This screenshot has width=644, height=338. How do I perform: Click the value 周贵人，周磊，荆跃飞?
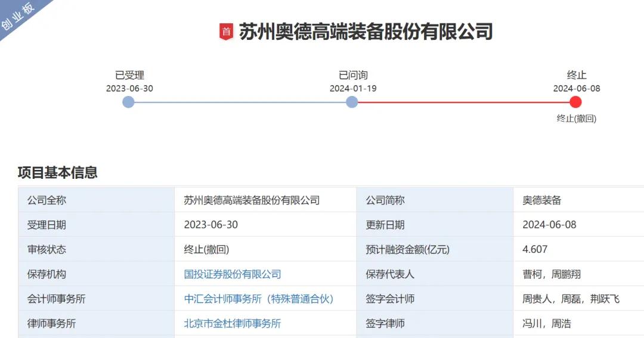(x=571, y=299)
